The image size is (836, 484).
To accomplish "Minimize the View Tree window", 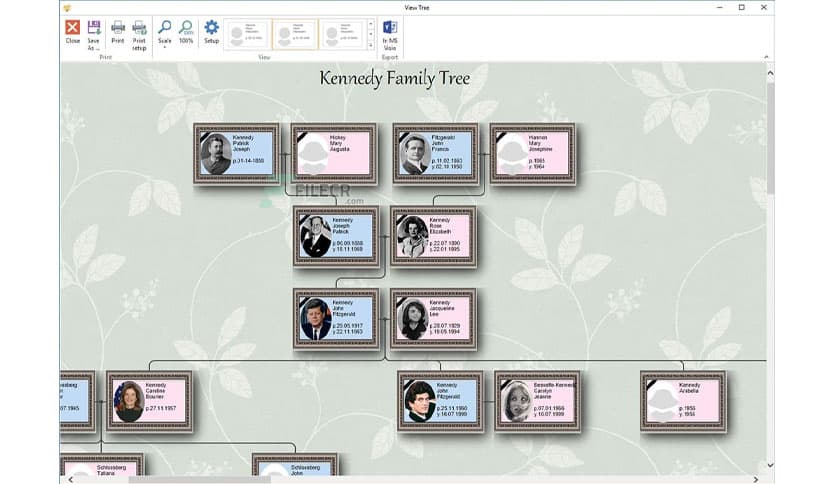I will click(x=720, y=7).
